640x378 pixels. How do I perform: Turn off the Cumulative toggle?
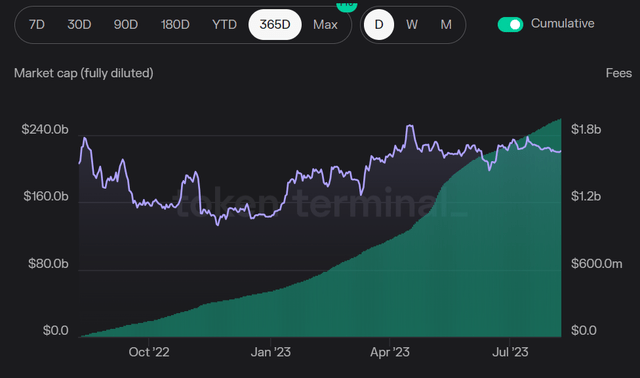510,24
